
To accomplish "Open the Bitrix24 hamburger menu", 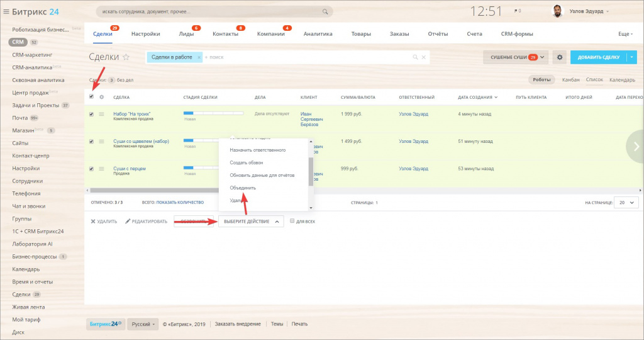I will click(x=6, y=11).
